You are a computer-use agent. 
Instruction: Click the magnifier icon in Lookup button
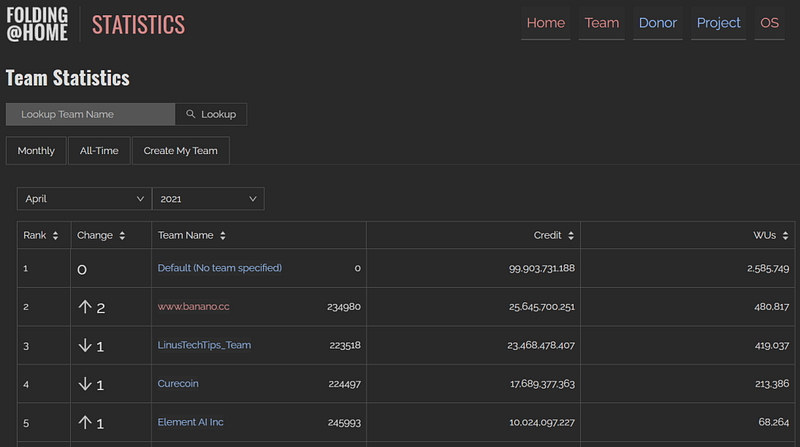point(190,114)
